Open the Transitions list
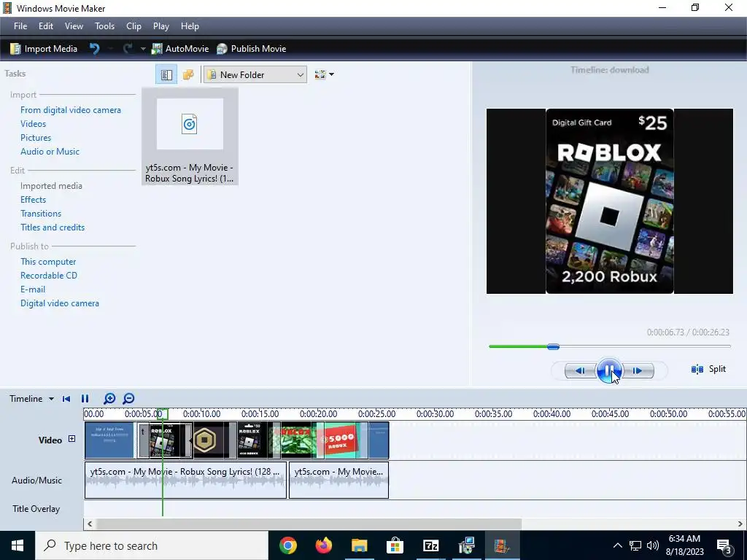Screen dimensions: 747x560 [x=41, y=214]
